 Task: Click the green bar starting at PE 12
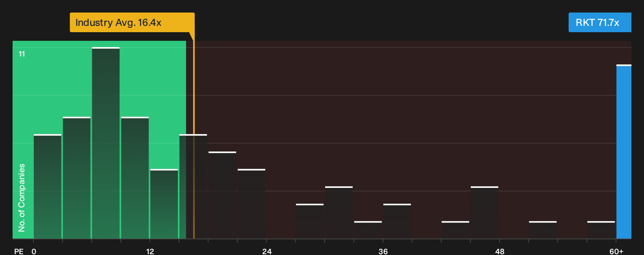coord(164,204)
